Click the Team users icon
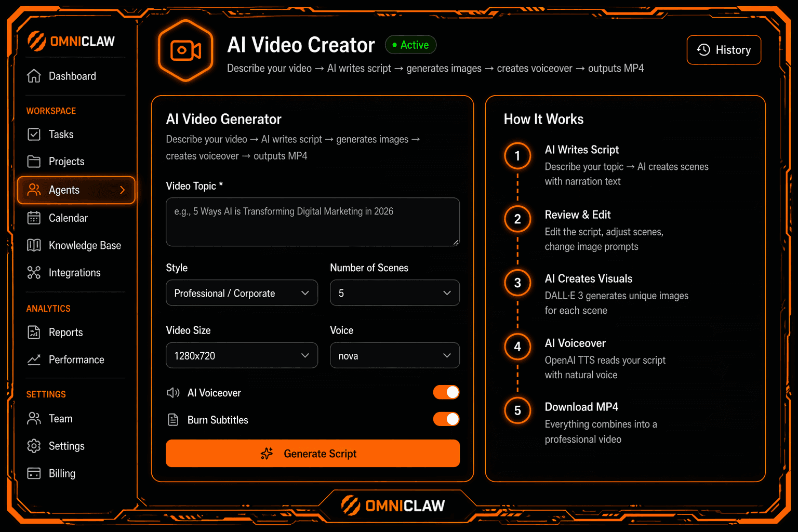Image resolution: width=798 pixels, height=532 pixels. click(34, 419)
